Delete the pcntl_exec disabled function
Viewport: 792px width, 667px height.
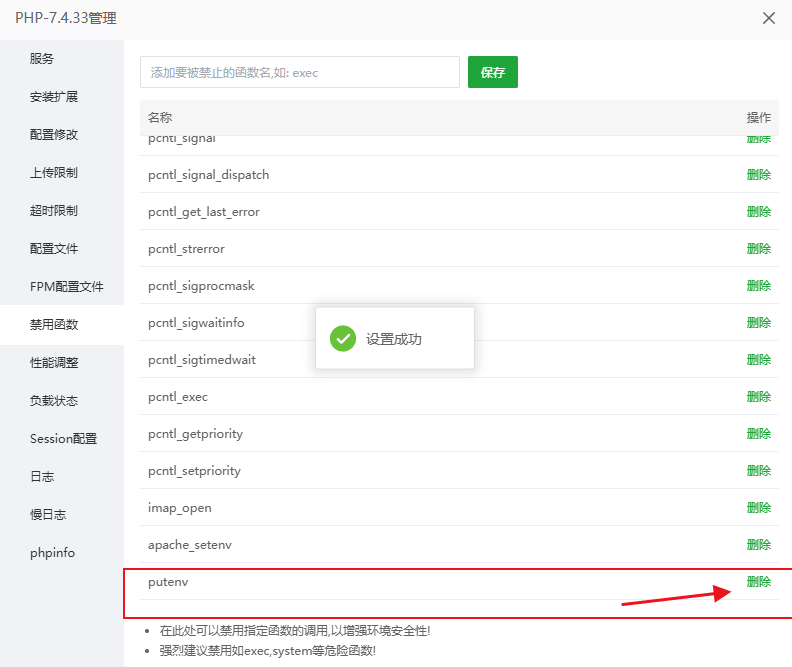[x=759, y=397]
